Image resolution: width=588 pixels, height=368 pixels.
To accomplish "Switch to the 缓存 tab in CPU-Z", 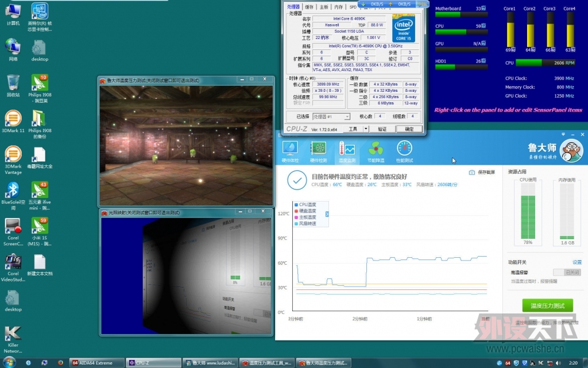I will point(309,7).
